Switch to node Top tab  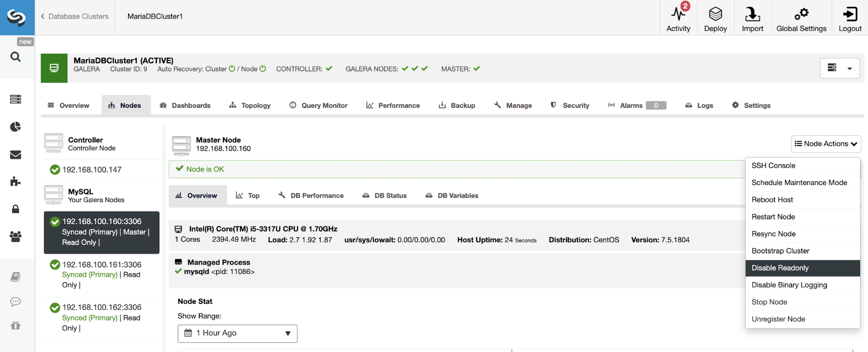coord(248,196)
